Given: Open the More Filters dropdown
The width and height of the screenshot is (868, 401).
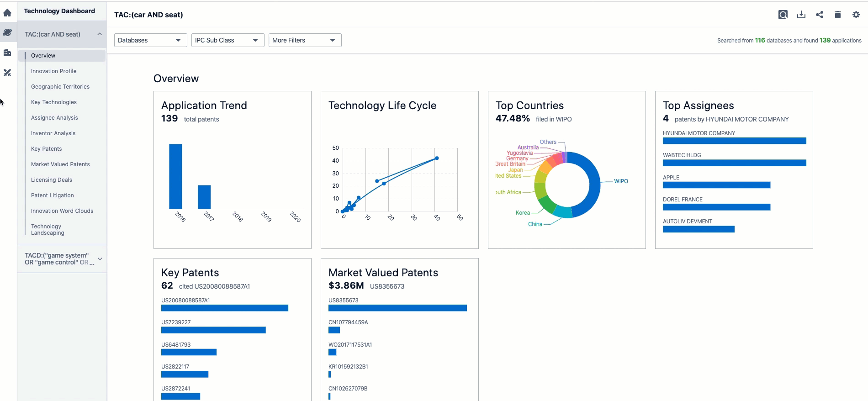Looking at the screenshot, I should (305, 40).
